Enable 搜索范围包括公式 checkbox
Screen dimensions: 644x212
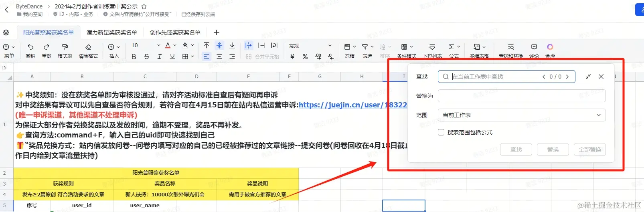441,132
